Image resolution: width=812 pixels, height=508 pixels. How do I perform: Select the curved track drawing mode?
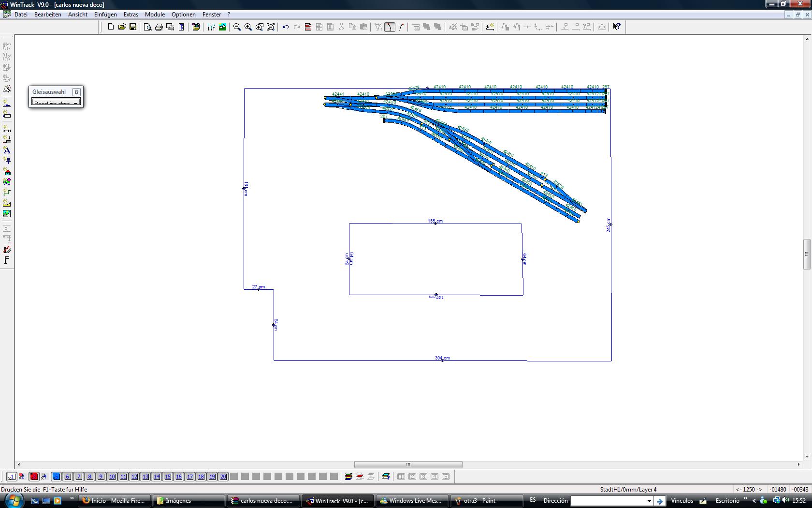click(390, 27)
